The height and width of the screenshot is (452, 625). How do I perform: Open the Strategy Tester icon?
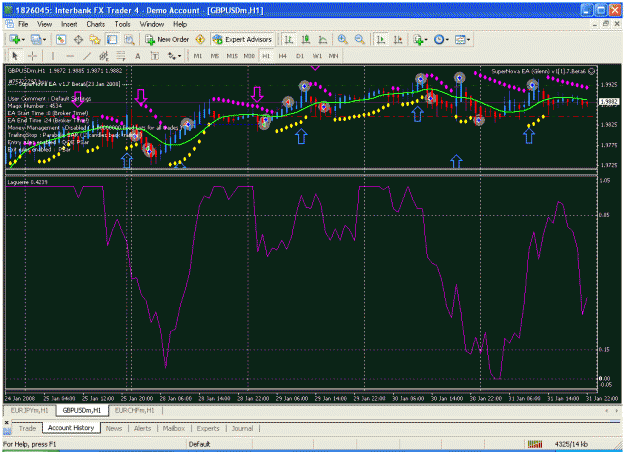129,39
